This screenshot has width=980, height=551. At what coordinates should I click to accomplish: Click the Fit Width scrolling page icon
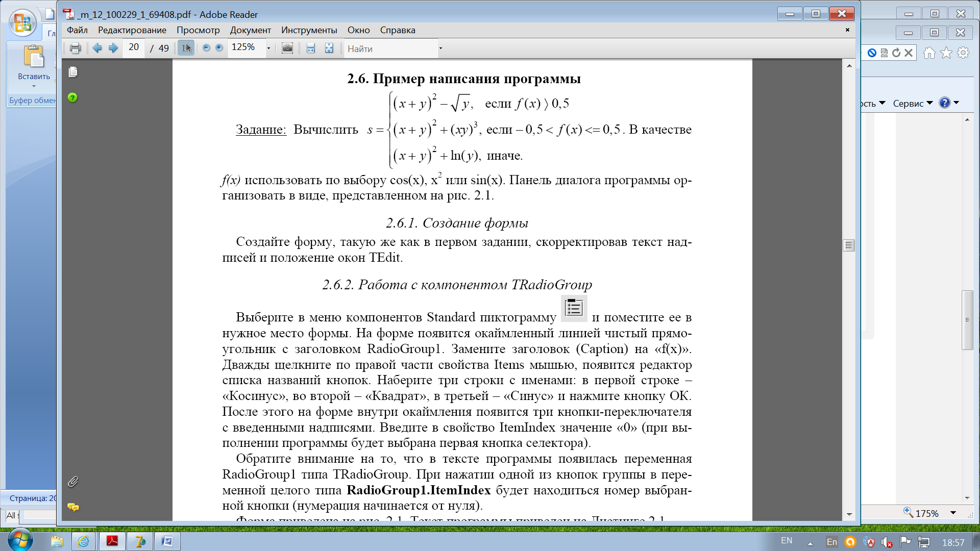coord(310,48)
